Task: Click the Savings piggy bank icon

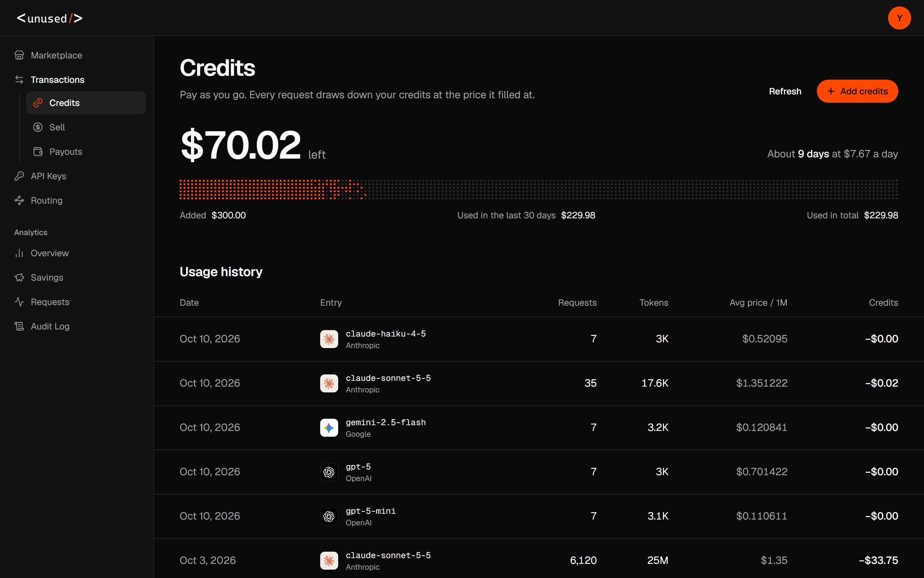Action: pos(19,277)
